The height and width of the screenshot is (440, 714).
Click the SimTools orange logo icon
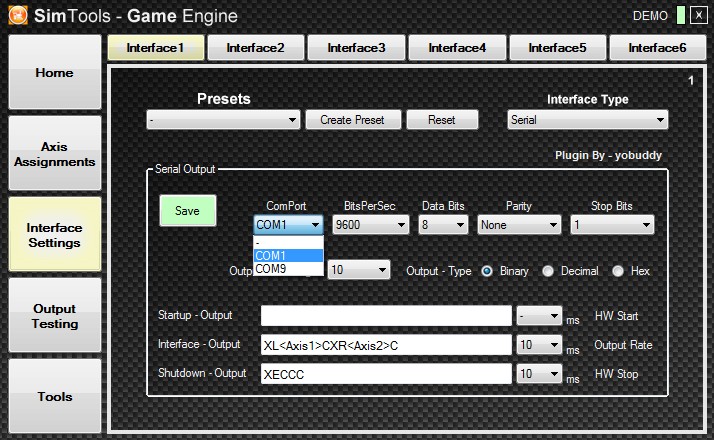pos(18,15)
